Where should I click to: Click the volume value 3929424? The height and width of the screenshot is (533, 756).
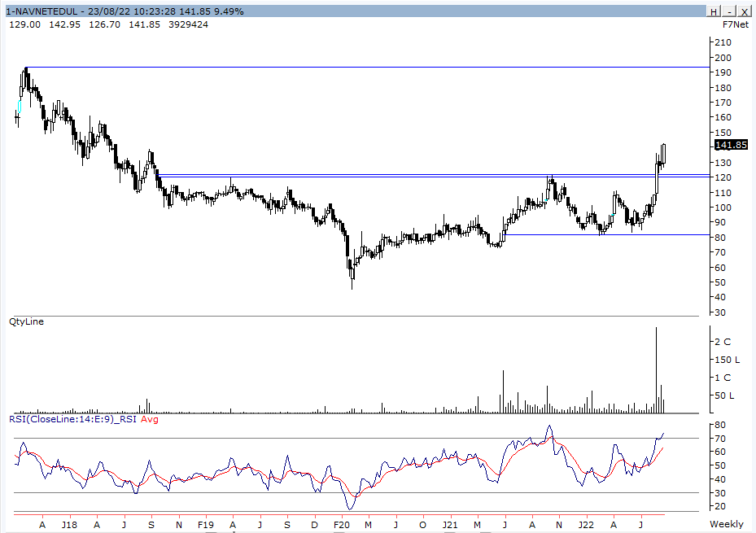[x=189, y=24]
